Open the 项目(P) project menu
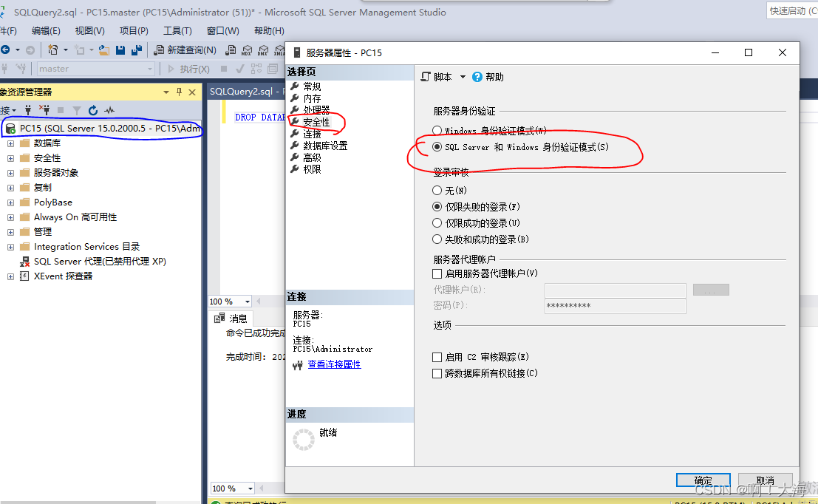Viewport: 818px width, 504px height. point(134,31)
